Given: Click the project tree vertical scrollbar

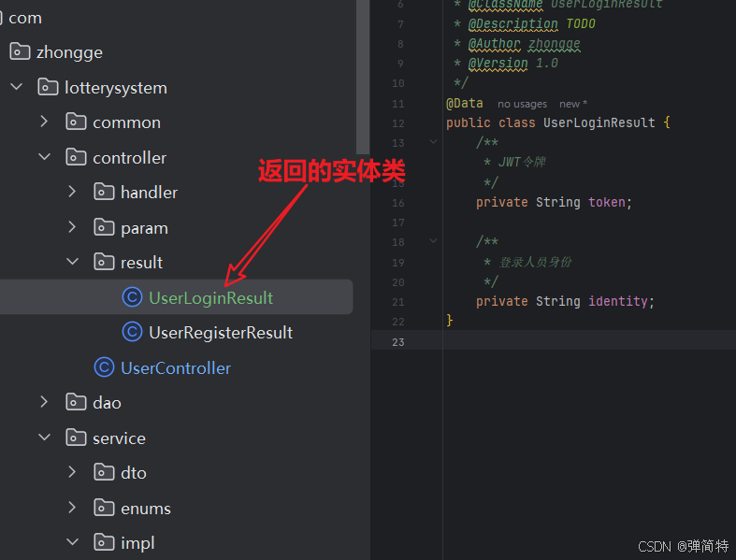Looking at the screenshot, I should pos(363,77).
